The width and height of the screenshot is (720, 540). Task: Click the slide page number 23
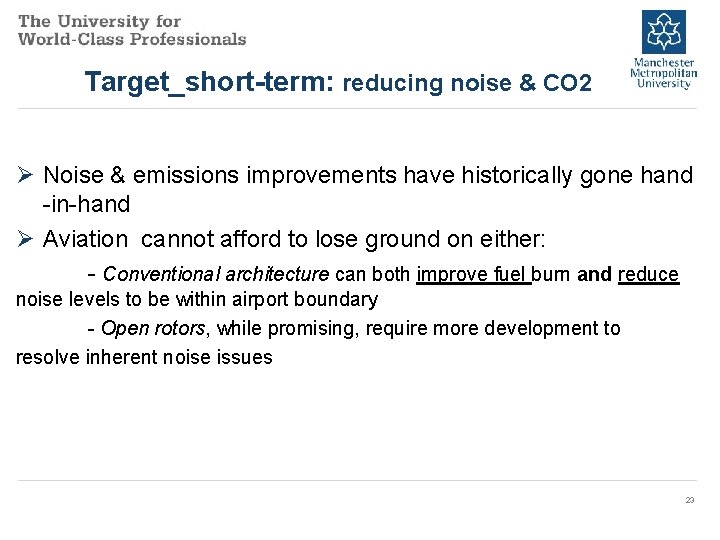[x=690, y=500]
